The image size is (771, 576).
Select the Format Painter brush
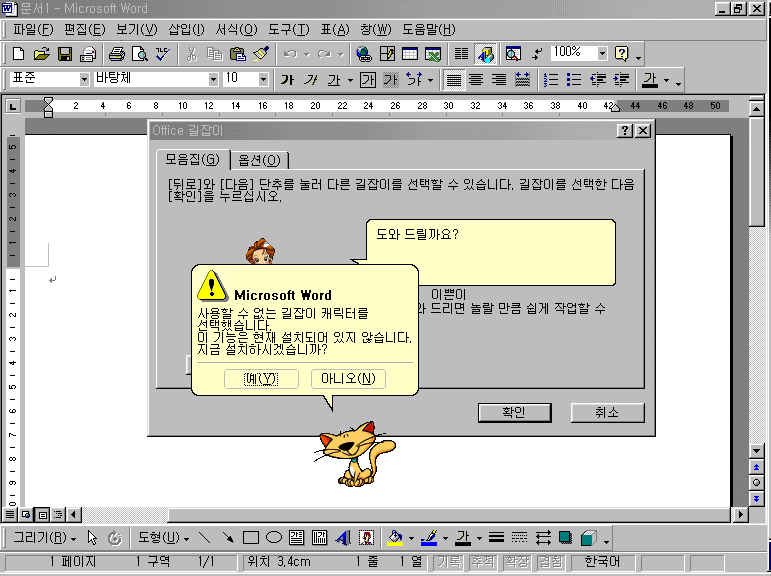(261, 54)
